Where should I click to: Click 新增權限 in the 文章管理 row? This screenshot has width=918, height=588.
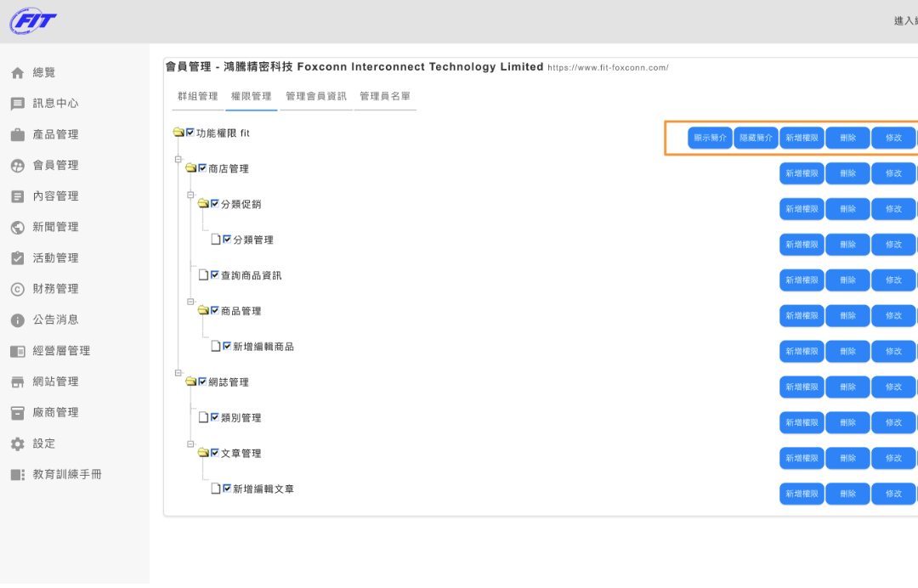click(x=802, y=458)
